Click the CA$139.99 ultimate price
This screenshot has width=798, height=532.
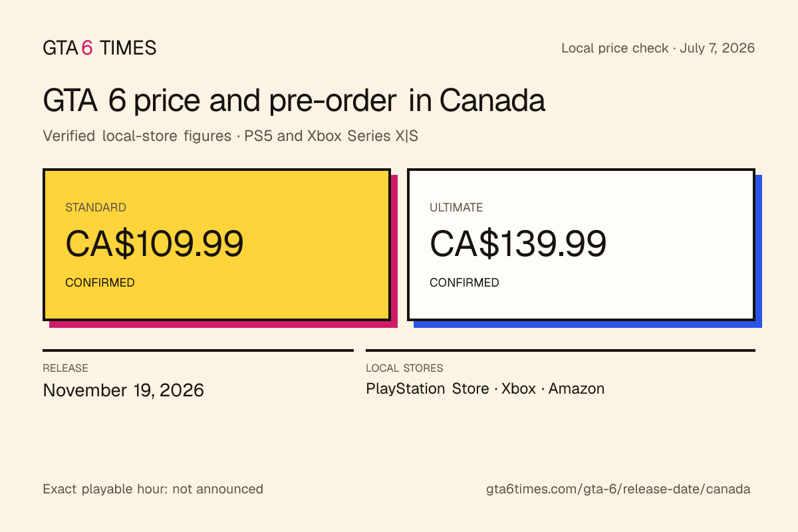[x=518, y=243]
